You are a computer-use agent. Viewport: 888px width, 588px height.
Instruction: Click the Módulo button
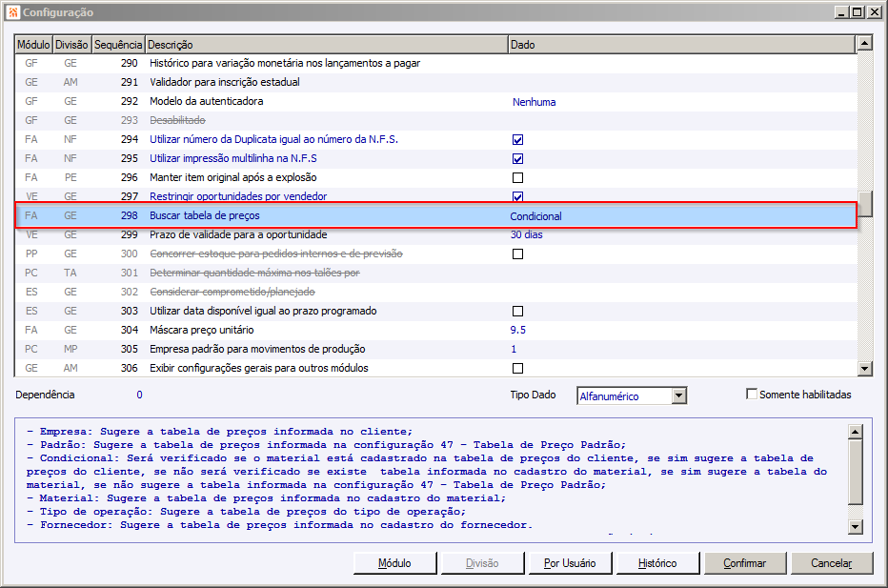click(x=394, y=563)
